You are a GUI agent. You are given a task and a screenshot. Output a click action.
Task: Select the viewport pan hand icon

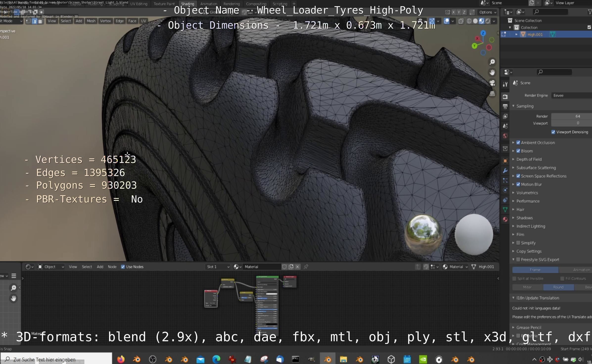492,72
